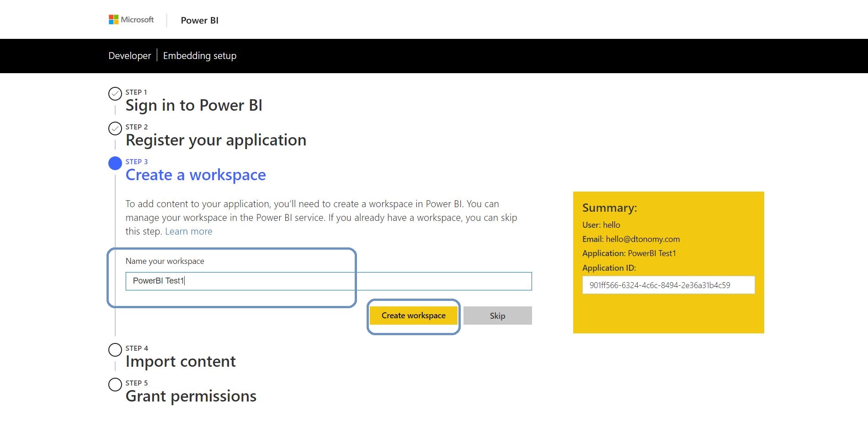
Task: Click the STEP 4 label
Action: [x=137, y=348]
